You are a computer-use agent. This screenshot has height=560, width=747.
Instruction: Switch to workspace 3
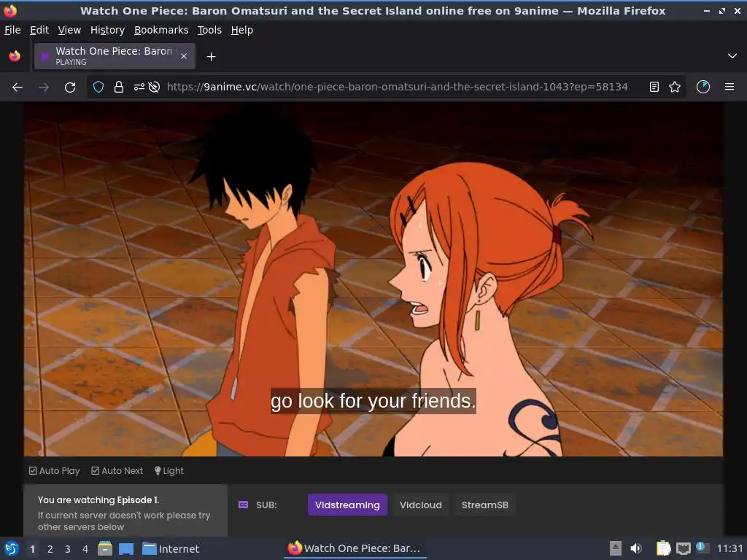tap(68, 549)
